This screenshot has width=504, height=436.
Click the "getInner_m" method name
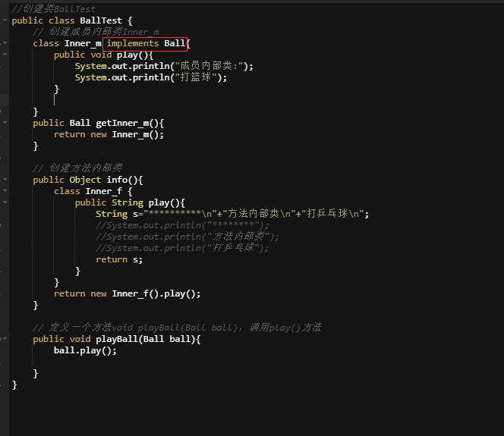(122, 123)
